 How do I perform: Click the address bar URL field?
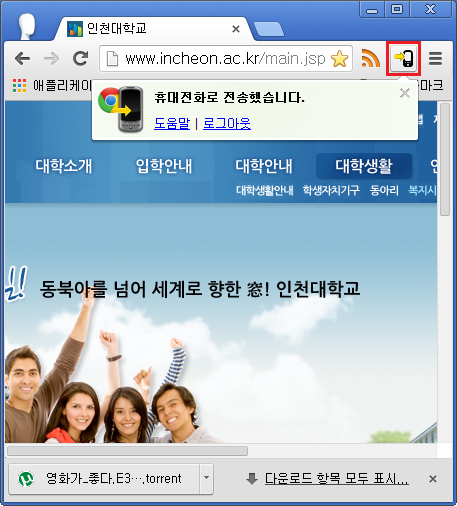click(x=225, y=59)
